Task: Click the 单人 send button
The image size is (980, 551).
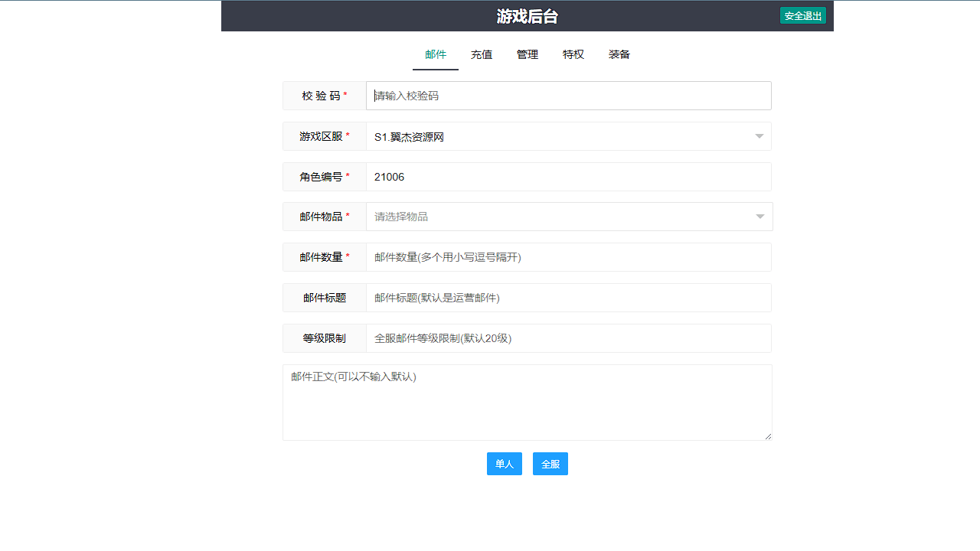Action: [x=504, y=463]
